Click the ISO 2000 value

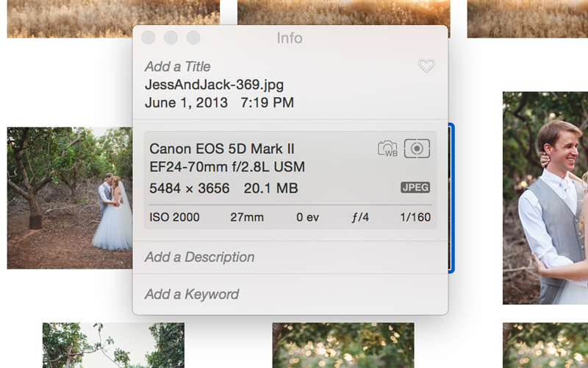(174, 217)
